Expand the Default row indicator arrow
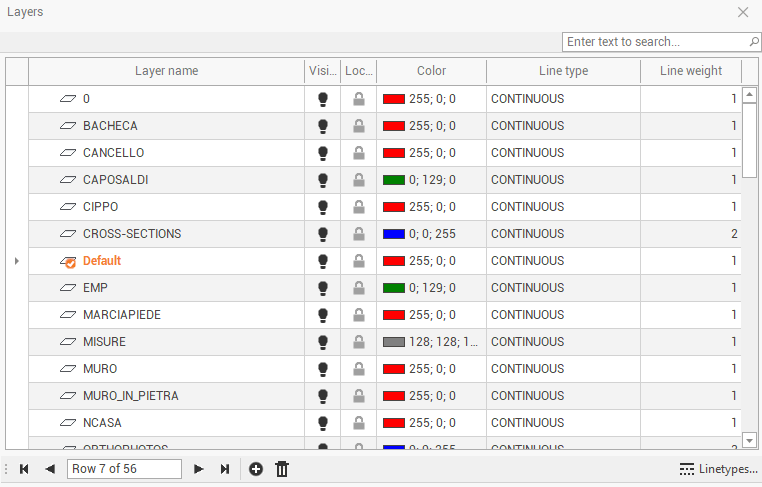 (x=16, y=261)
